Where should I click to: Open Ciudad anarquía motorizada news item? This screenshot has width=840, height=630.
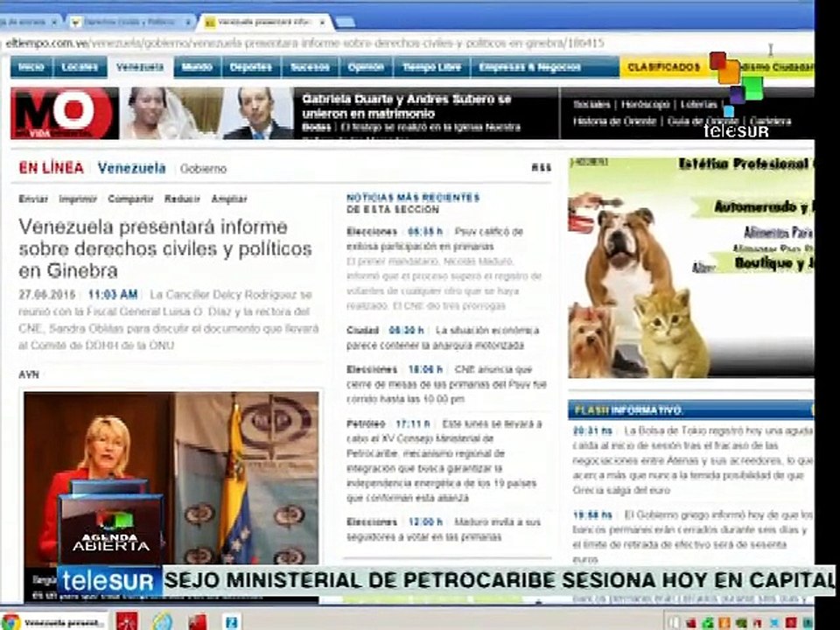click(443, 338)
